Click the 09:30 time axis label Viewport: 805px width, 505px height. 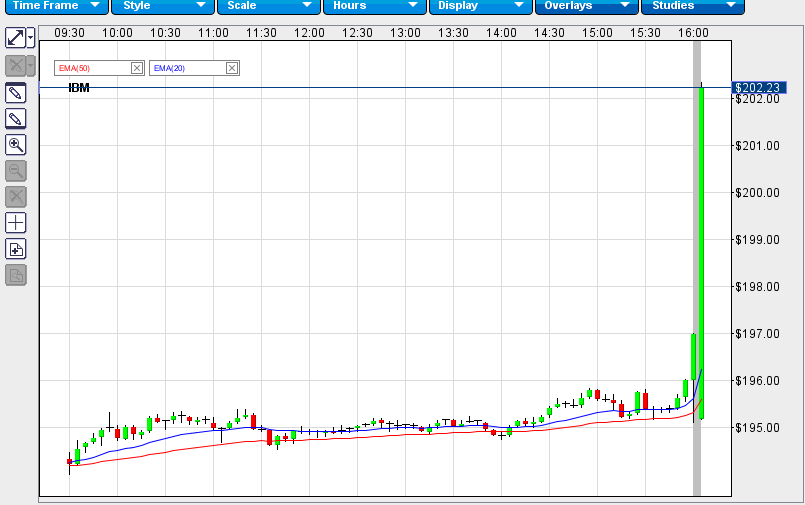pyautogui.click(x=69, y=33)
